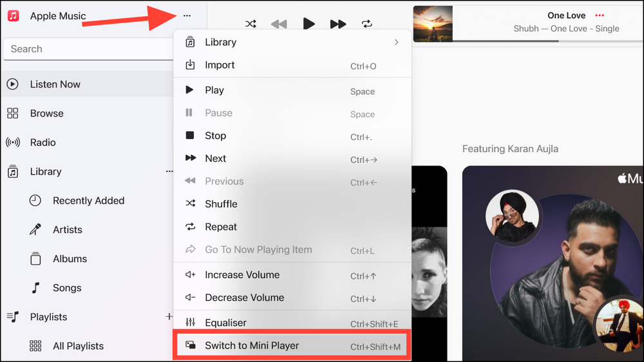Click the Decrease Volume speaker-minus icon
The height and width of the screenshot is (362, 644).
(190, 297)
